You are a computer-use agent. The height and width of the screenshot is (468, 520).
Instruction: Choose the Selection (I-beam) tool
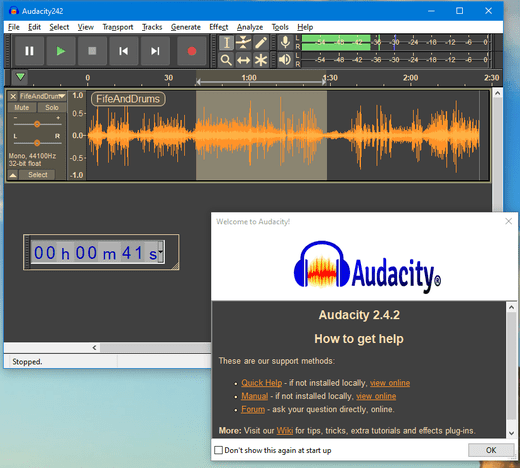(227, 43)
